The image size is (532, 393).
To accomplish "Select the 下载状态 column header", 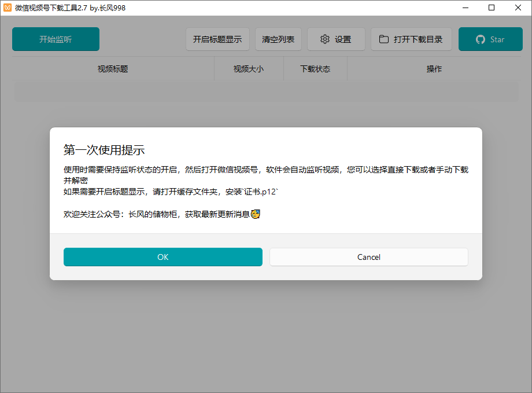I will coord(315,69).
